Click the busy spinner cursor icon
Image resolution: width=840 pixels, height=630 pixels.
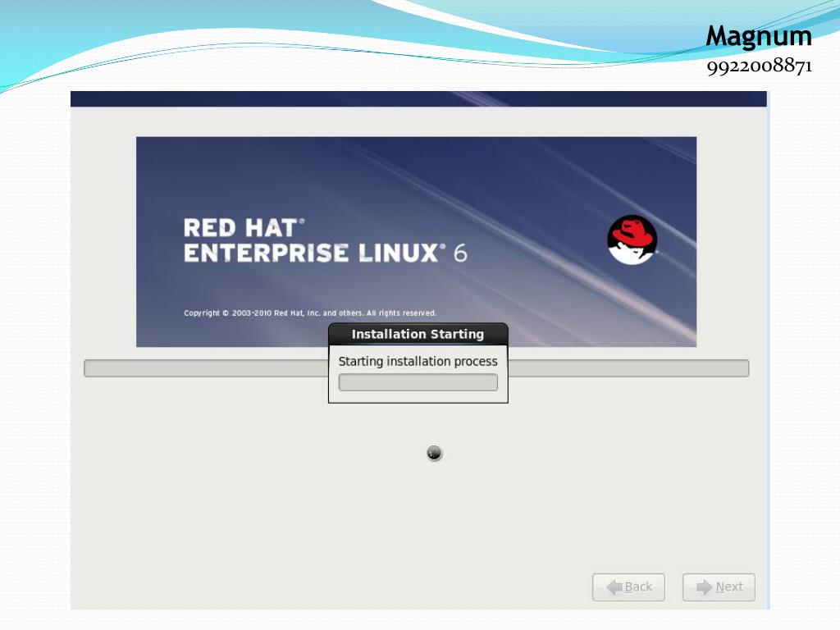(x=435, y=453)
